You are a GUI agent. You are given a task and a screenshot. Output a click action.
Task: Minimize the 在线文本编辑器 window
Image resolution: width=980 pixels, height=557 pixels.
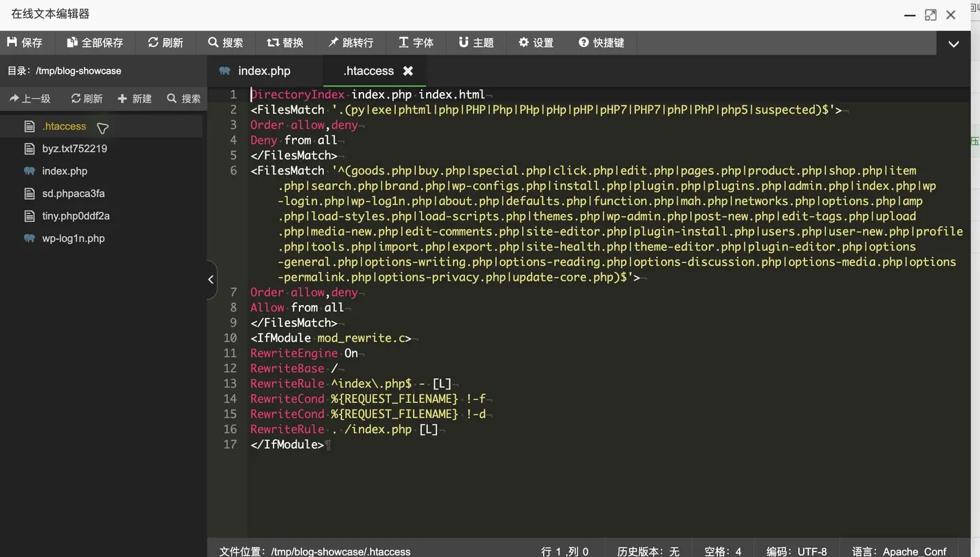(909, 16)
